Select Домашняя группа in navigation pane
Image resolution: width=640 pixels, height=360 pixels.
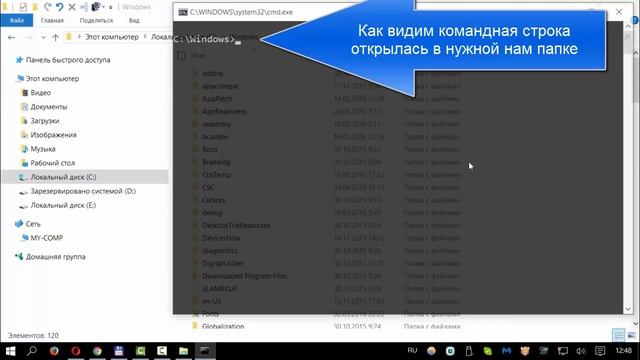coord(56,257)
